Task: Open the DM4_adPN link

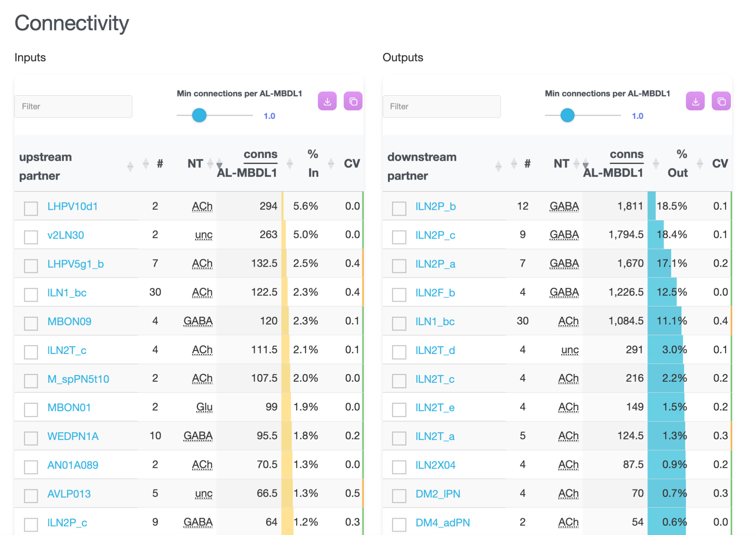Action: (443, 523)
